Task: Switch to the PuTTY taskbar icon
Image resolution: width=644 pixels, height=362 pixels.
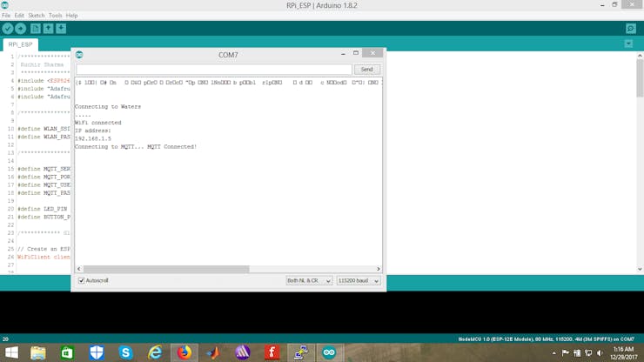Action: [x=301, y=352]
